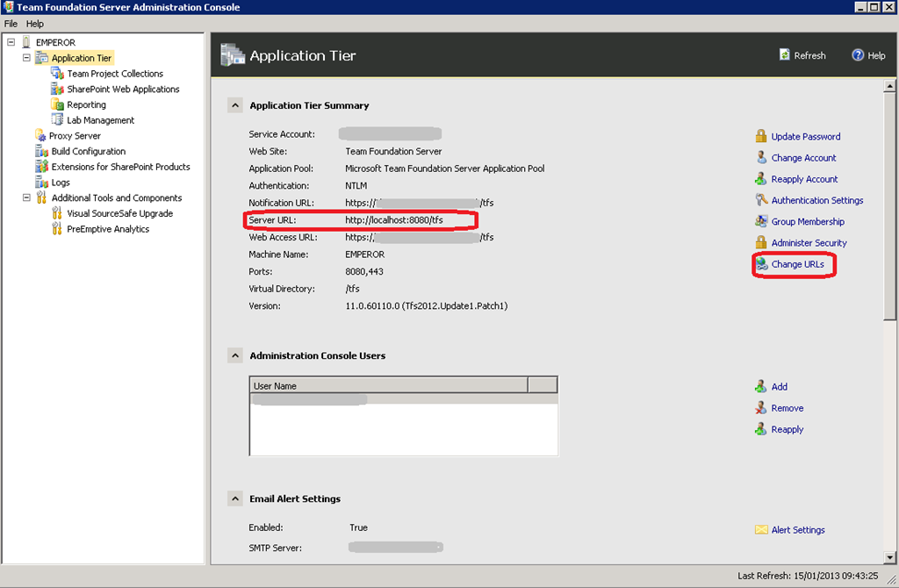Open the Group Membership link

coord(808,221)
